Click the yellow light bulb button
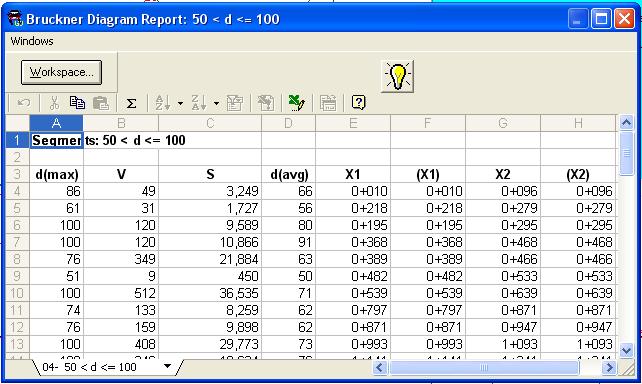Image resolution: width=642 pixels, height=384 pixels. (397, 77)
